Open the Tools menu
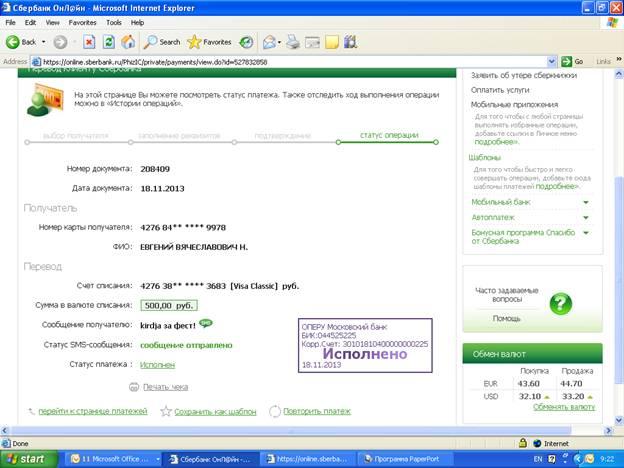The image size is (624, 468). [114, 22]
